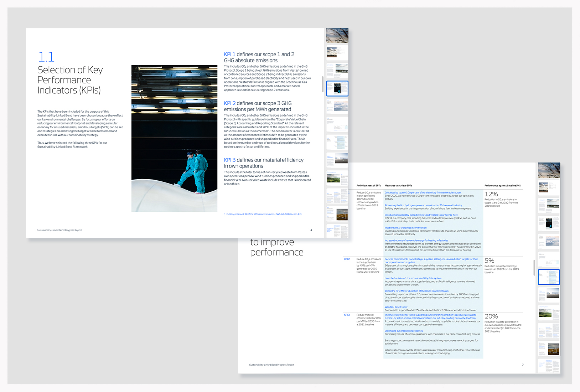Open the wind turbine photo thumbnail in the page 7 window
This screenshot has width=580, height=392.
click(x=549, y=348)
